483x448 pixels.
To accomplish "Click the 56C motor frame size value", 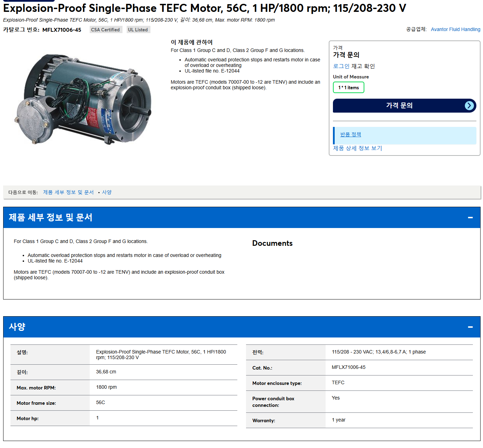I will click(101, 403).
